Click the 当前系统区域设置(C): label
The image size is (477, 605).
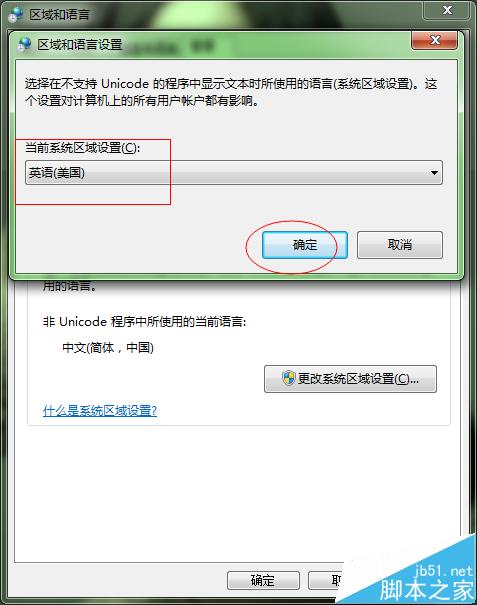[x=82, y=147]
